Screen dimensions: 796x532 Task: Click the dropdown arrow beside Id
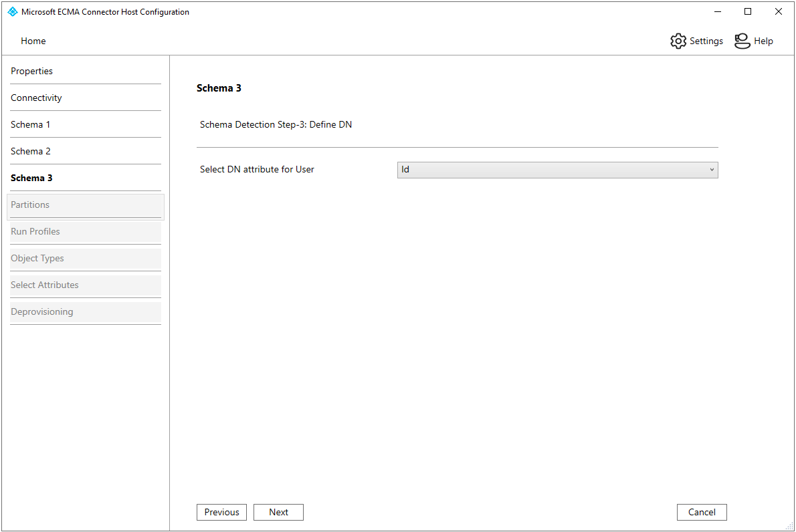tap(711, 170)
